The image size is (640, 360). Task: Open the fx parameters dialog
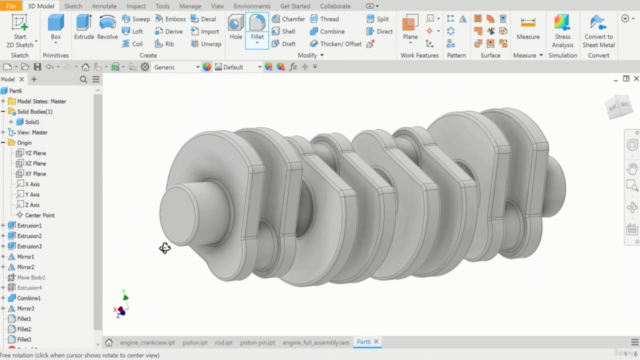[293, 67]
